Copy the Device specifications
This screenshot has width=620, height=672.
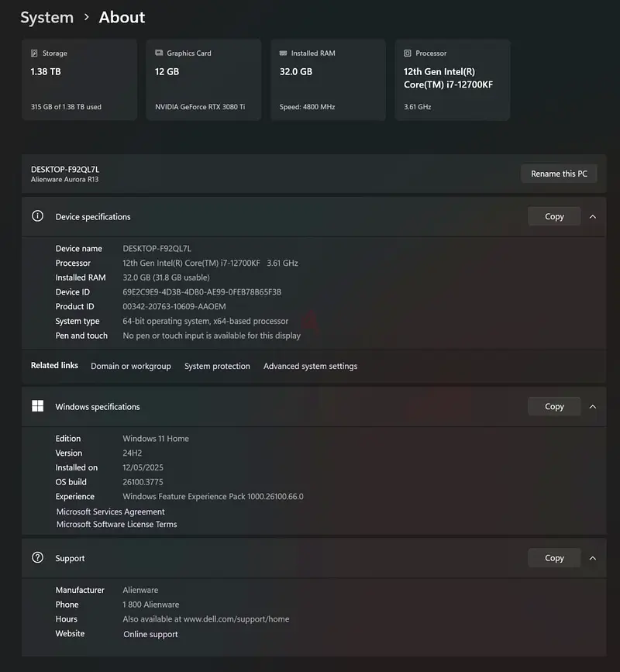[554, 216]
